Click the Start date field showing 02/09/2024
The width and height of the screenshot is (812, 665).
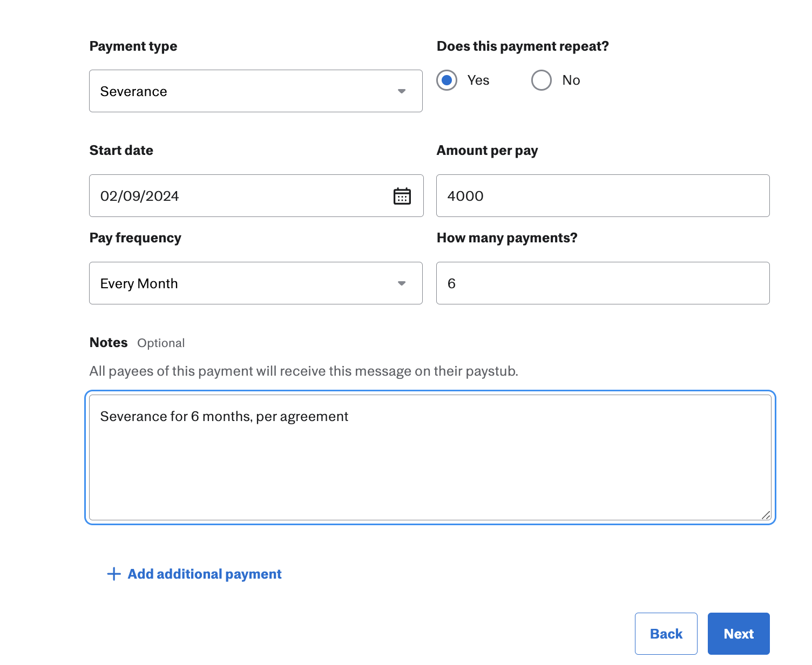coord(256,196)
